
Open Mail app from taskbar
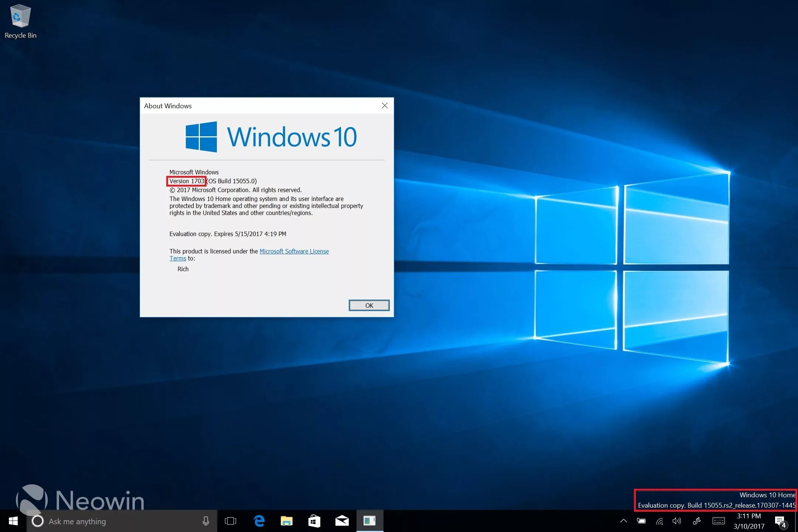click(342, 521)
